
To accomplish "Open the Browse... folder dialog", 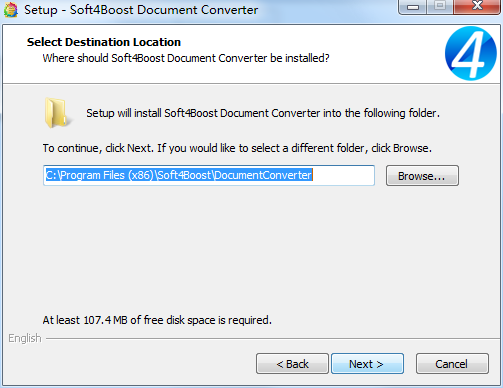I will click(x=422, y=176).
